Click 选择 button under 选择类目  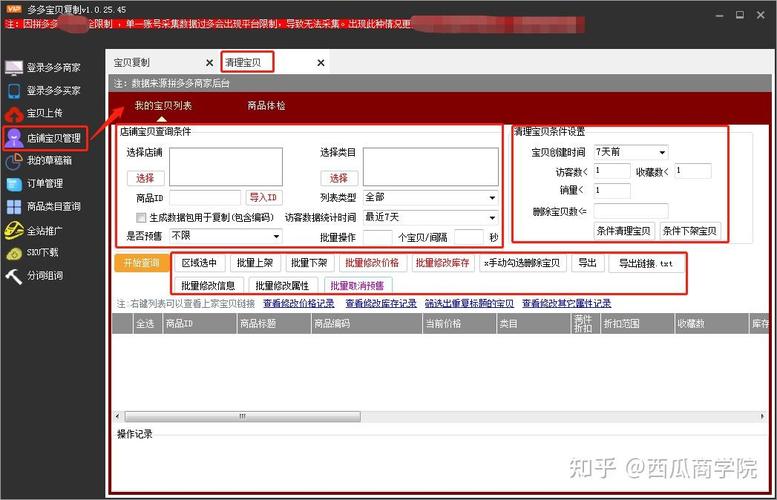[339, 178]
